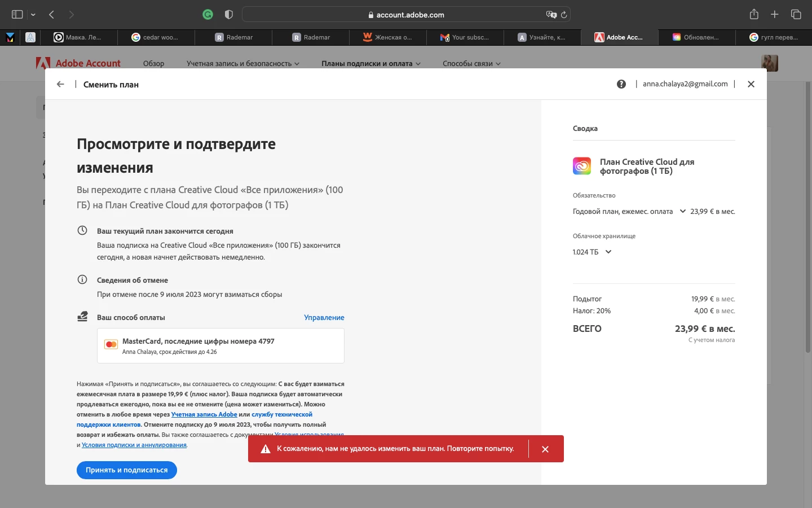This screenshot has height=508, width=812.
Task: Close the Сменить план dialog with X
Action: (x=751, y=84)
